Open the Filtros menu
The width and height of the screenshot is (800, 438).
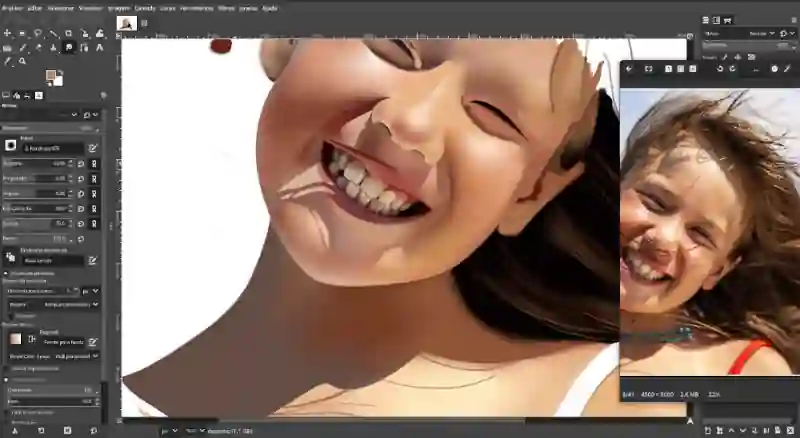226,6
